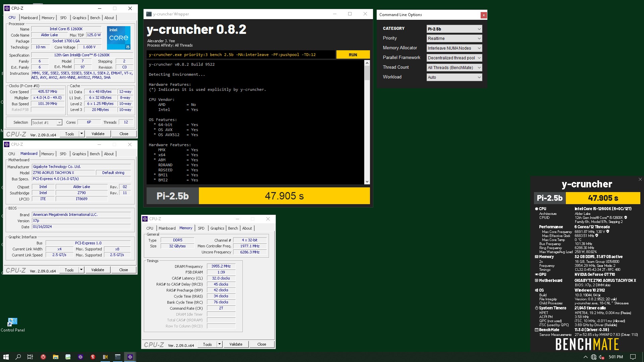Image resolution: width=644 pixels, height=362 pixels.
Task: Click the y-cruncher.exe command line field
Action: coord(241,55)
